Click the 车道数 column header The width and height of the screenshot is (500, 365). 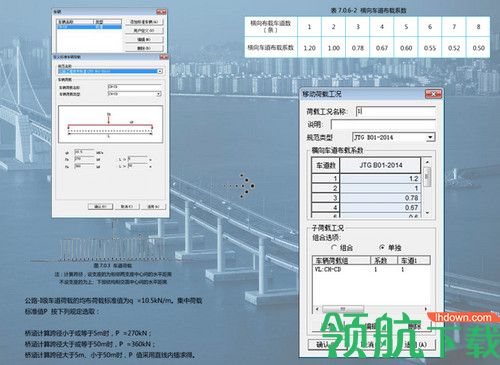click(x=325, y=165)
